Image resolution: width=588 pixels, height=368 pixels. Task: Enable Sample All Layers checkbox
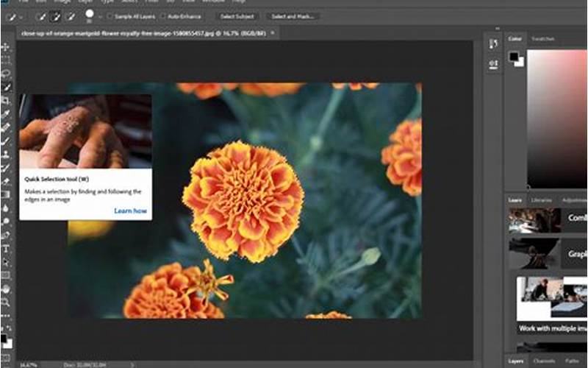click(x=110, y=16)
